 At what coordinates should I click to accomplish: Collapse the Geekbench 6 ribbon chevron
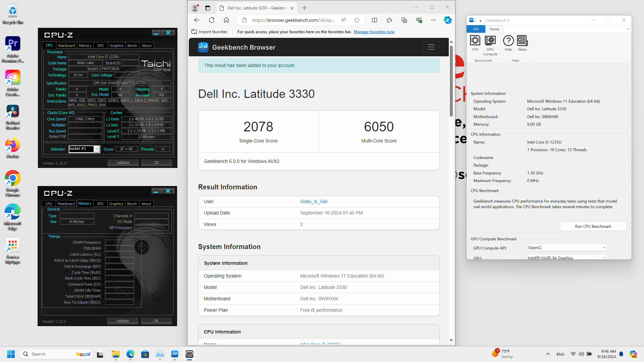click(628, 29)
